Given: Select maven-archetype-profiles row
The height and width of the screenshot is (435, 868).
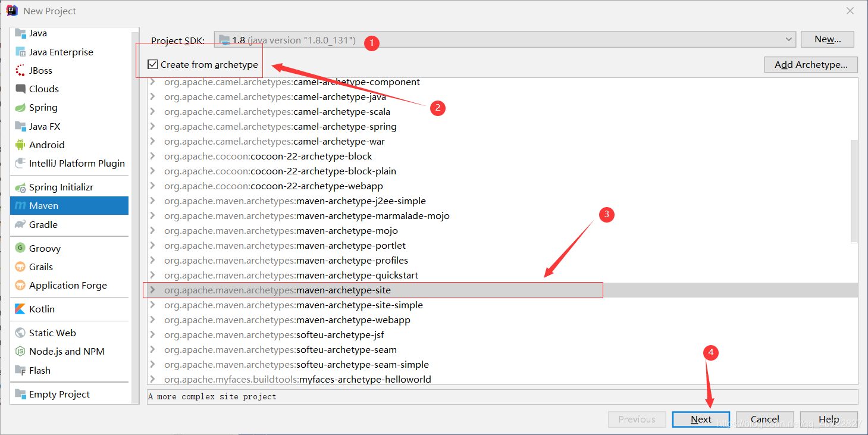Looking at the screenshot, I should 503,260.
